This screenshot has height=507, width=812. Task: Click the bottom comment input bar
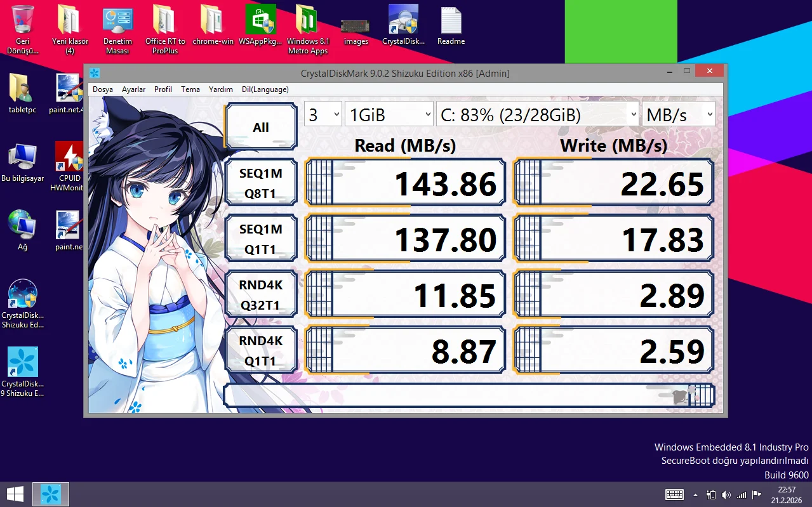[469, 395]
